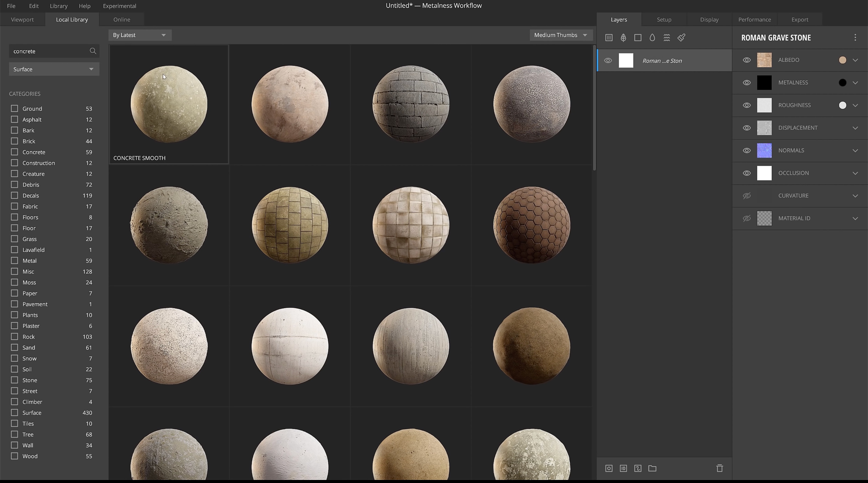Click the Roughness white color swatch
Image resolution: width=868 pixels, height=483 pixels.
click(x=842, y=105)
